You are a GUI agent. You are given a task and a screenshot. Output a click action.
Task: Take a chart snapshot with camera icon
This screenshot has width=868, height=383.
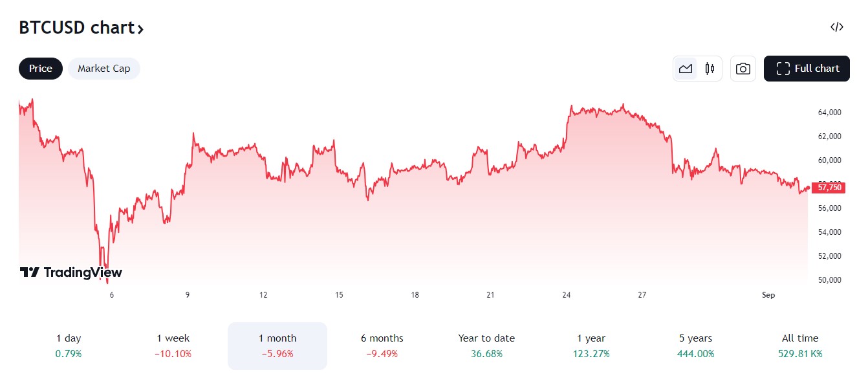(743, 69)
